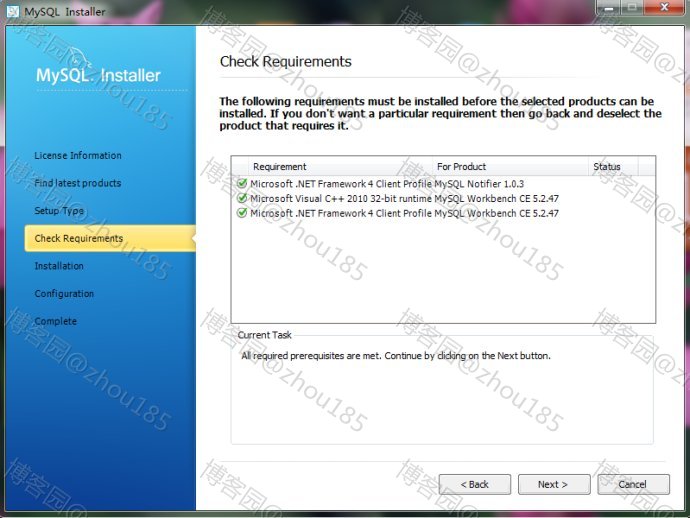690x518 pixels.
Task: Click MySQL Installer title bar icon
Action: pos(13,11)
